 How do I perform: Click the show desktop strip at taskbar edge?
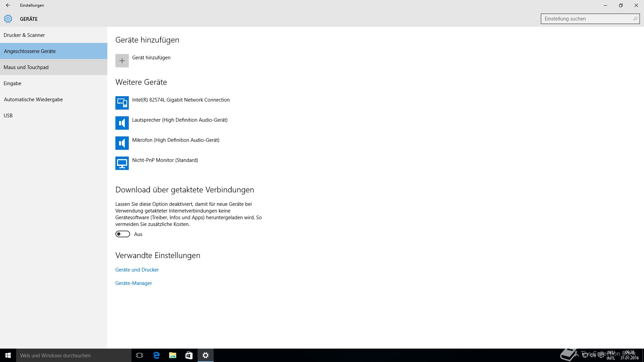pos(643,355)
